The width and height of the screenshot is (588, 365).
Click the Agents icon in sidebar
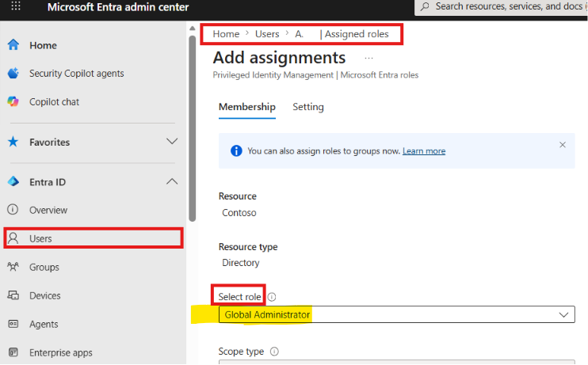click(13, 324)
